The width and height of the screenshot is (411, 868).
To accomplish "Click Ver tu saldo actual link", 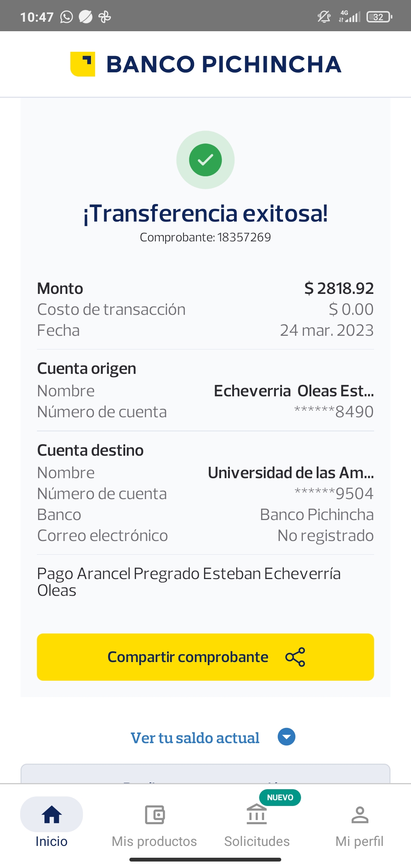I will pyautogui.click(x=195, y=738).
